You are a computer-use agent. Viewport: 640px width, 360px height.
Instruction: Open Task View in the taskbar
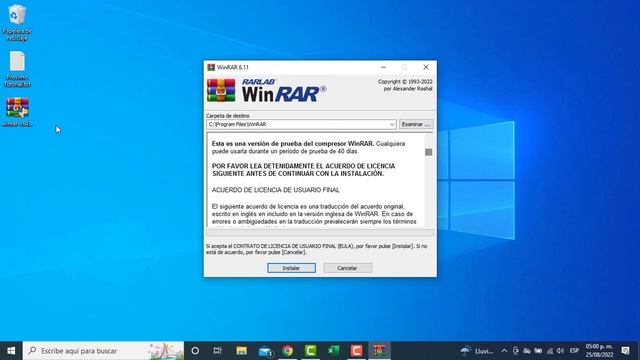218,351
